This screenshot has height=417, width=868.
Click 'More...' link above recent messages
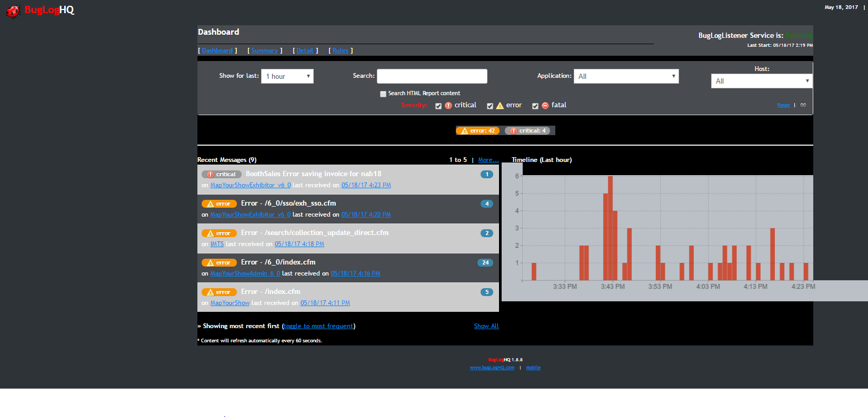[488, 160]
